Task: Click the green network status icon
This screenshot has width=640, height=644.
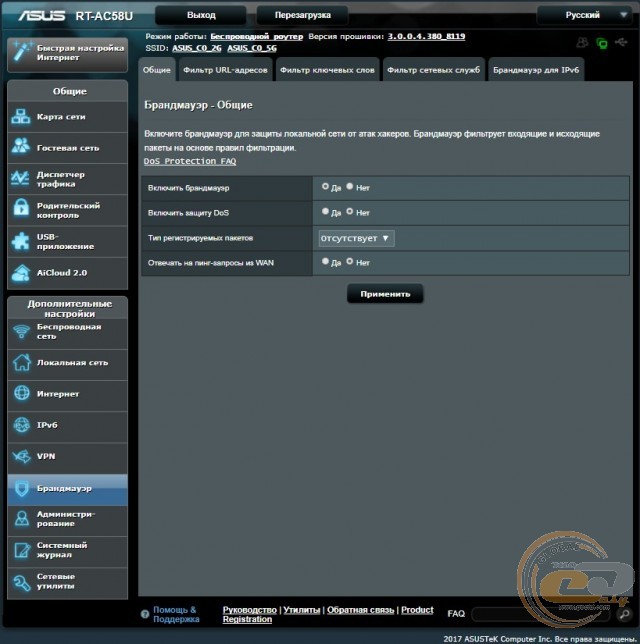Action: coord(602,43)
